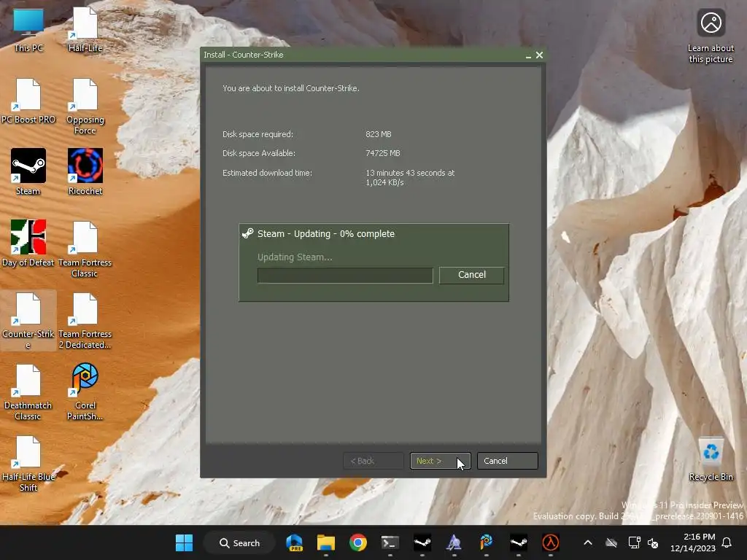Select the PC Boost PRO shortcut
The width and height of the screenshot is (747, 560).
28,101
